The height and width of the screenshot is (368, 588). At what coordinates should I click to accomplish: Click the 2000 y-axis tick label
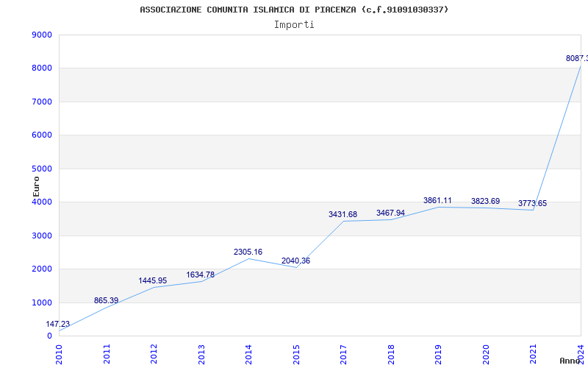[x=42, y=269]
